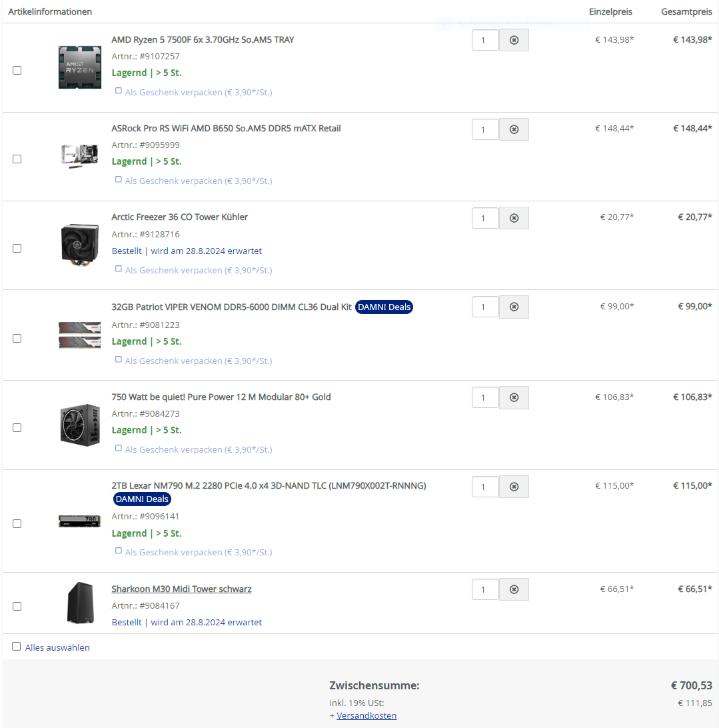Click article number #9107257
Image resolution: width=719 pixels, height=728 pixels.
[160, 57]
